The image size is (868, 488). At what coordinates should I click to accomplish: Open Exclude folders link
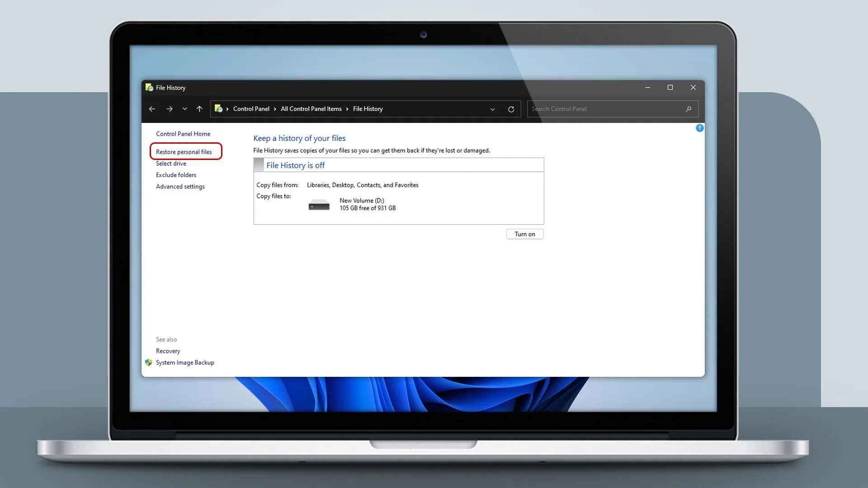[x=176, y=175]
